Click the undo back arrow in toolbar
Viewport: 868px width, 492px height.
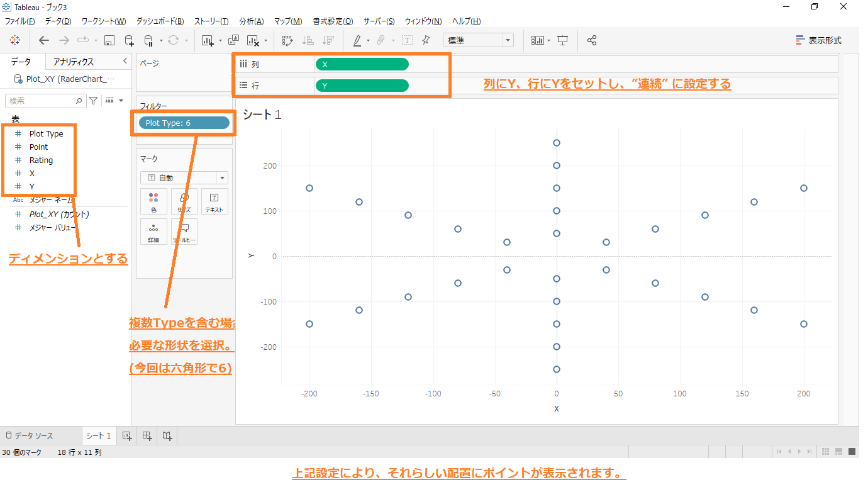point(43,40)
